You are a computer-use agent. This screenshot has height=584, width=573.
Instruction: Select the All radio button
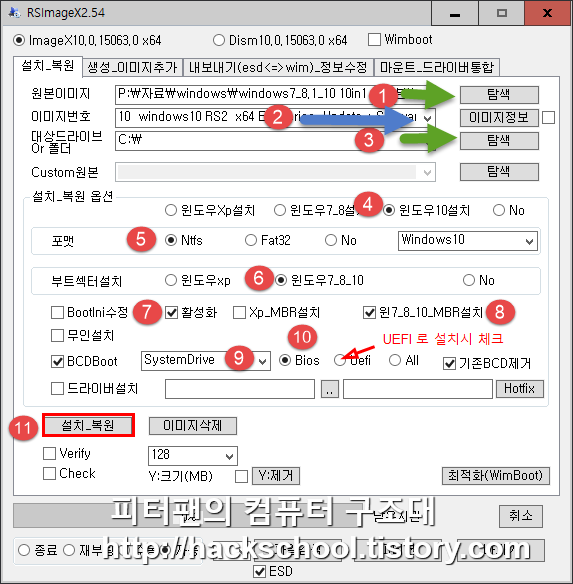pos(395,360)
